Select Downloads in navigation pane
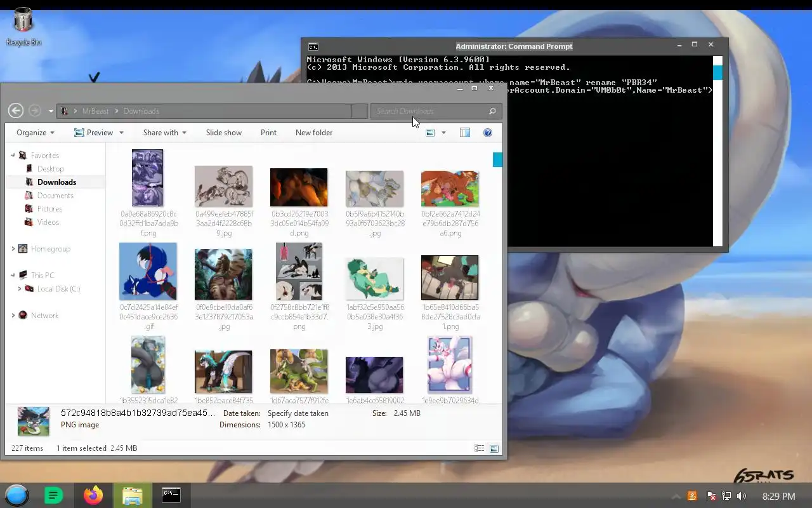The height and width of the screenshot is (508, 812). 56,182
